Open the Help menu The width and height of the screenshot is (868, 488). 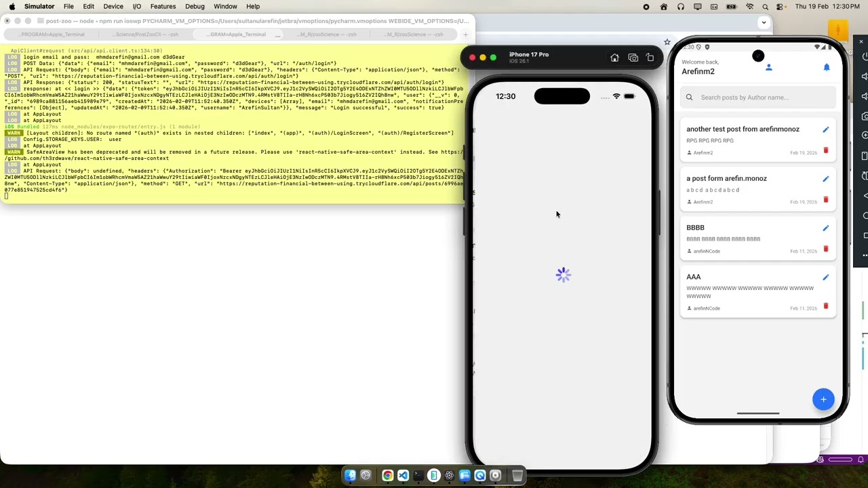[x=253, y=6]
